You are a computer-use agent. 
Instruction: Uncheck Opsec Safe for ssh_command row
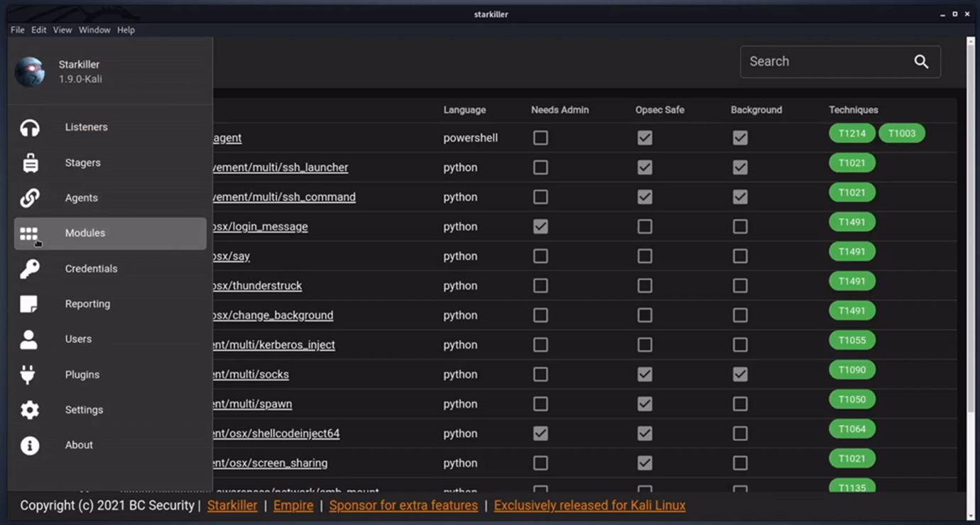645,197
